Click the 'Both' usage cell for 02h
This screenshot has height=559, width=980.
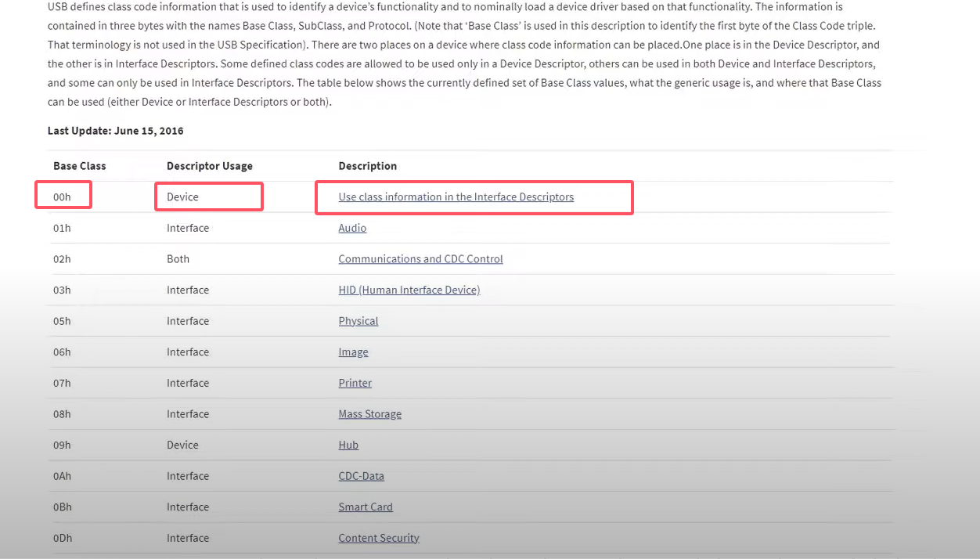[178, 259]
